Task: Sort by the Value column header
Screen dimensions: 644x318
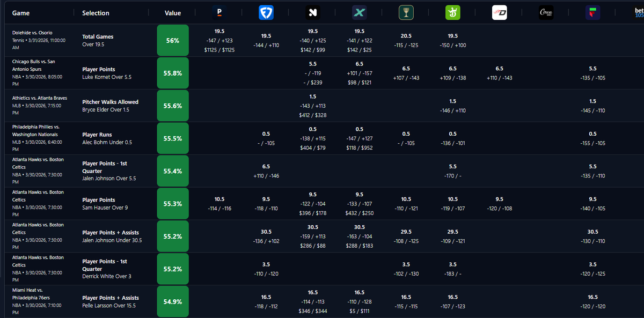Action: coord(173,13)
